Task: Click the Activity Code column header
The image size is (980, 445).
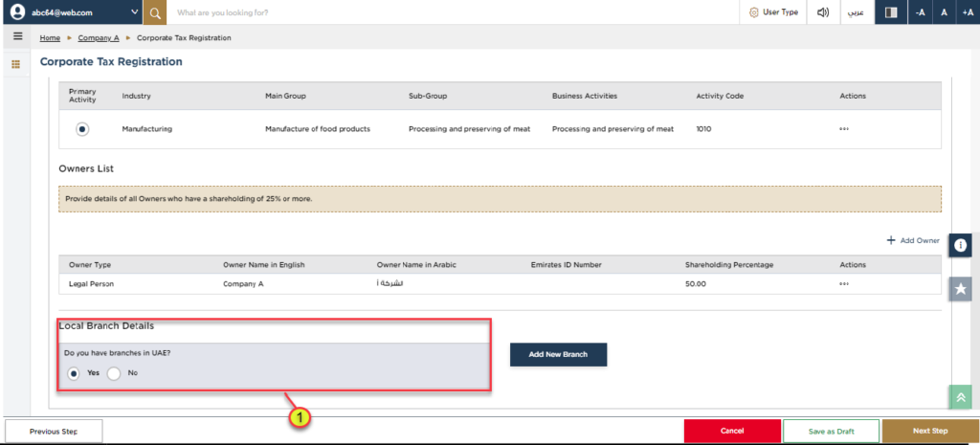Action: [720, 97]
